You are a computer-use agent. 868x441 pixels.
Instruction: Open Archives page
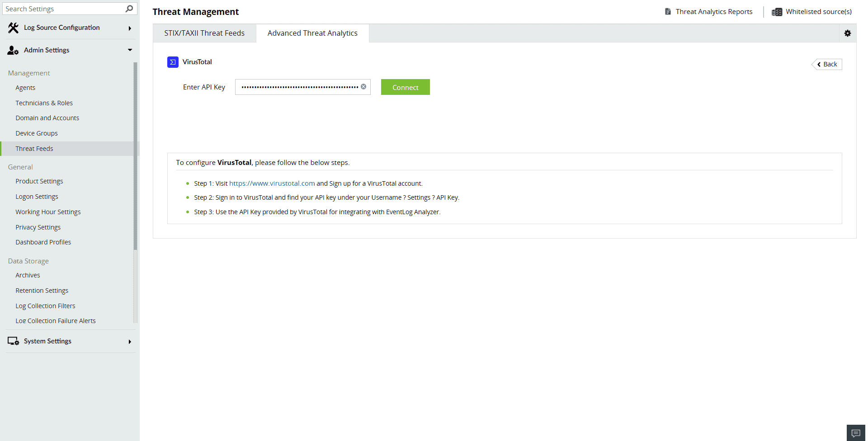[28, 275]
